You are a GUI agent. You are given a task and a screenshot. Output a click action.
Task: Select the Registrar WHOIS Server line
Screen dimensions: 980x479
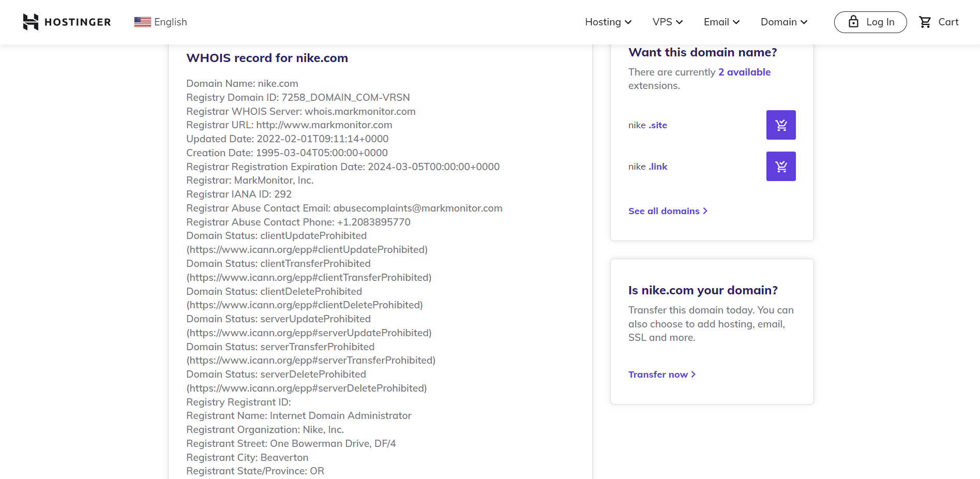pos(301,111)
